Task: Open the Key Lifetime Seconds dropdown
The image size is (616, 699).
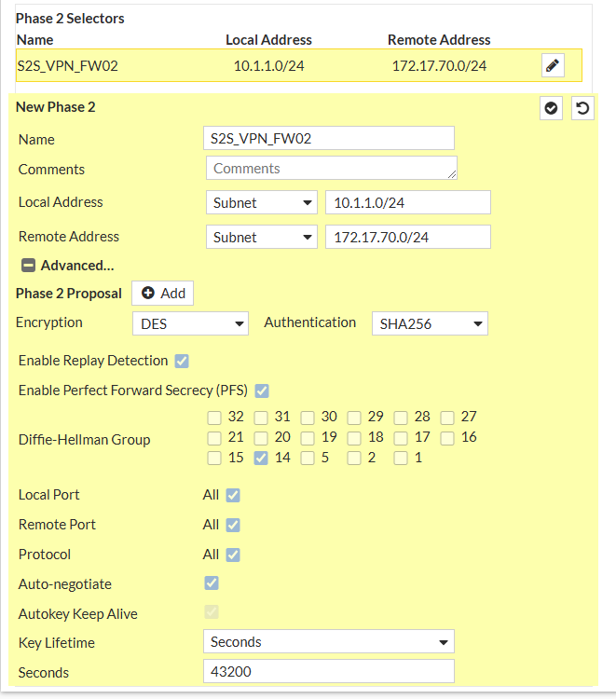Action: click(x=329, y=642)
